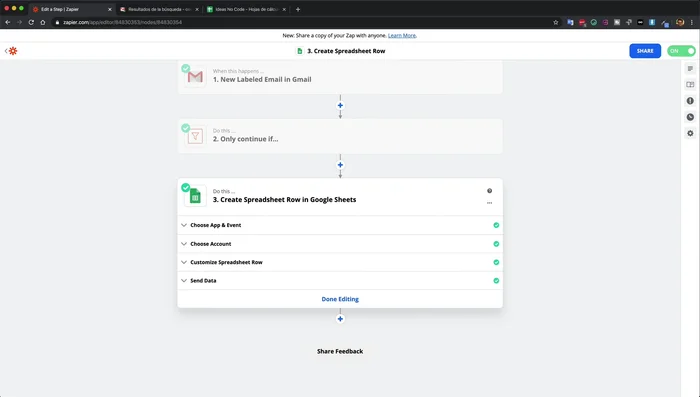Open a new browser tab
This screenshot has height=397, width=700.
(x=298, y=9)
